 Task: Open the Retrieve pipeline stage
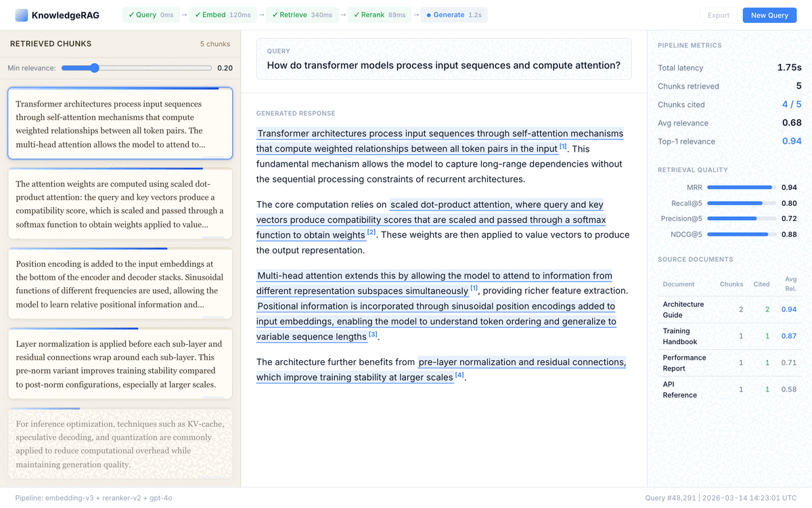[x=302, y=15]
